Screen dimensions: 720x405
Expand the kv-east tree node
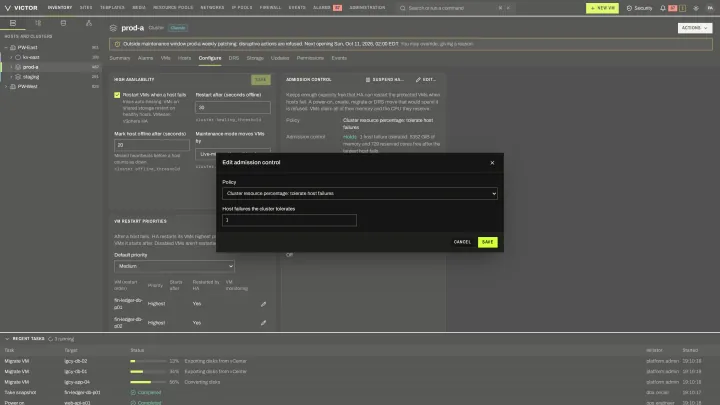pos(11,57)
